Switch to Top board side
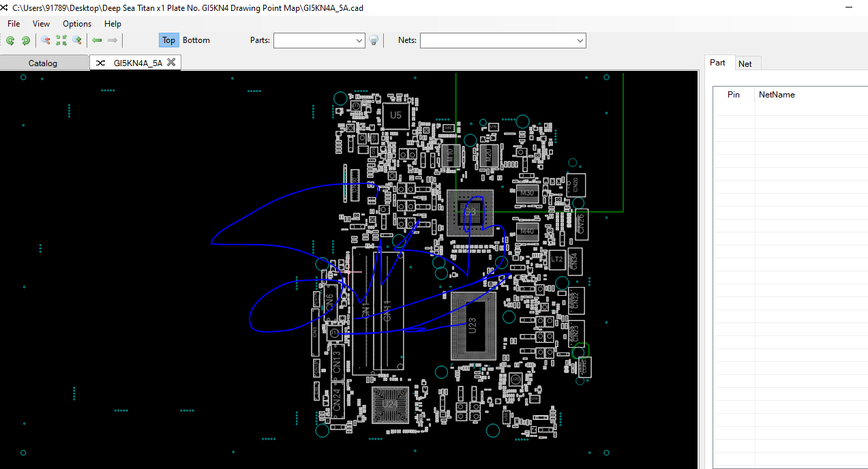This screenshot has width=868, height=469. pyautogui.click(x=168, y=40)
